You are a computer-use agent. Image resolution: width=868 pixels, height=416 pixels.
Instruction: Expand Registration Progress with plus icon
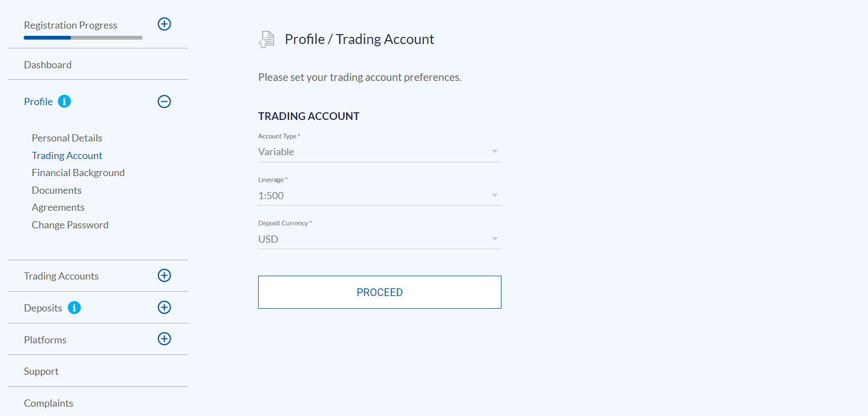164,24
